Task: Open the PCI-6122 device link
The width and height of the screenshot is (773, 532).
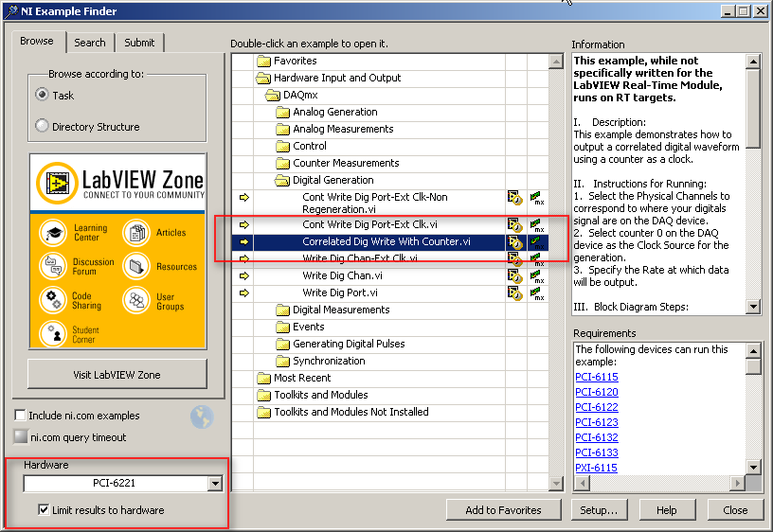Action: [x=597, y=407]
